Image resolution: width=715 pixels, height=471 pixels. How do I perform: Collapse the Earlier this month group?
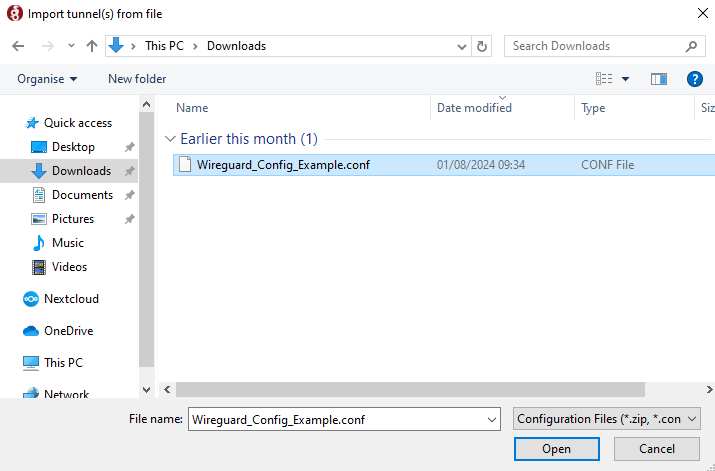pos(169,139)
